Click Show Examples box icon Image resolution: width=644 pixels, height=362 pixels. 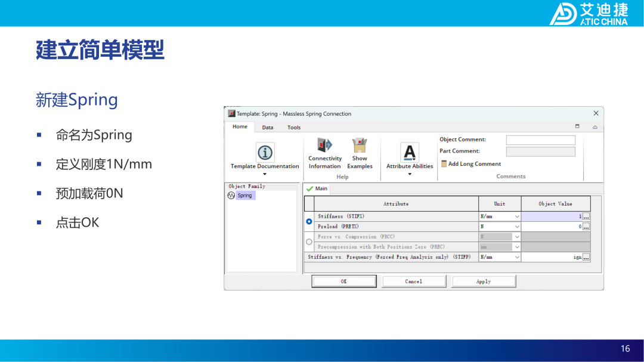click(x=360, y=146)
